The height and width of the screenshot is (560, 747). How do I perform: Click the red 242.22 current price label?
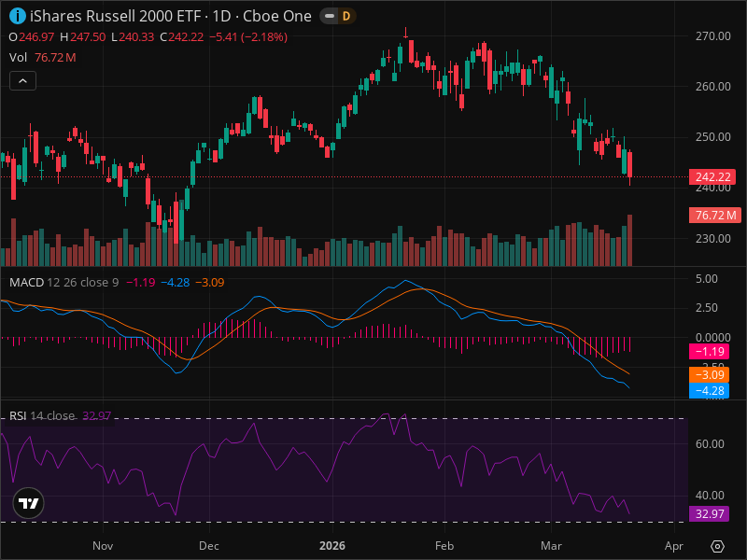(712, 177)
